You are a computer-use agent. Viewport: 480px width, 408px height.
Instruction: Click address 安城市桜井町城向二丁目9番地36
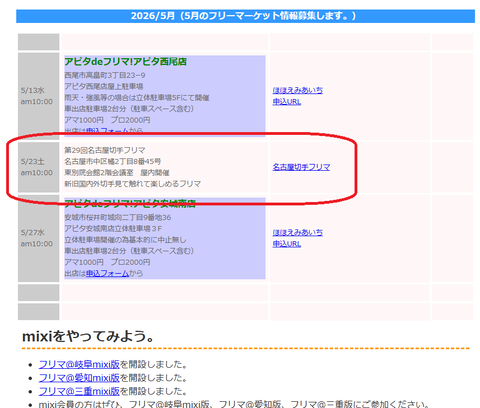(x=118, y=218)
